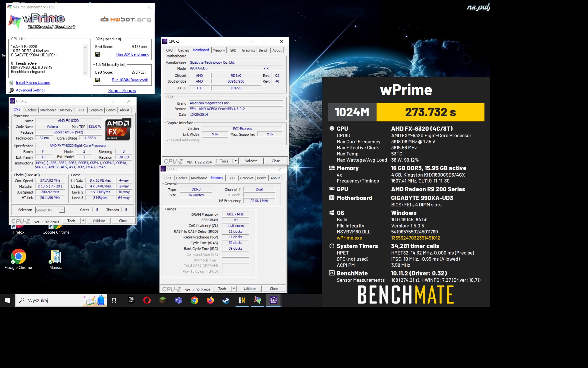Click Install Missing Libraries link

33,83
